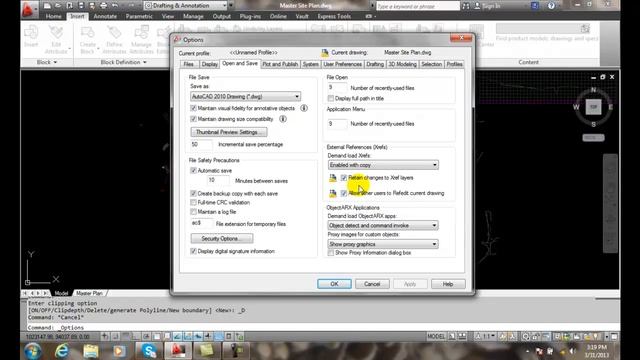The width and height of the screenshot is (640, 360).
Task: Click Cancel in the Options dialog
Action: [x=372, y=284]
